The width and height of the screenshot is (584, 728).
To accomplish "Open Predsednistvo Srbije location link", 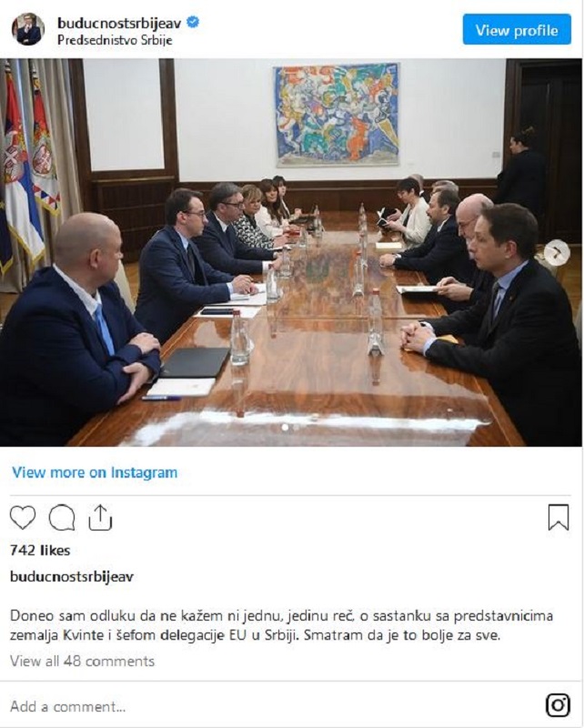I will (x=115, y=40).
